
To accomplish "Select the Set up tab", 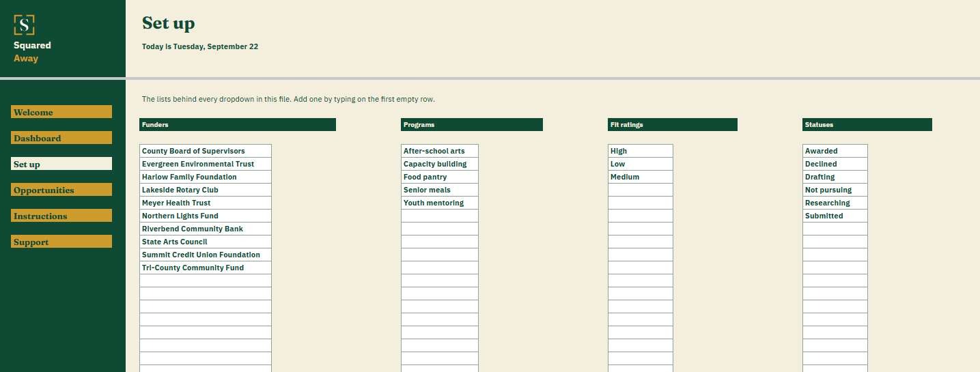I will point(61,164).
